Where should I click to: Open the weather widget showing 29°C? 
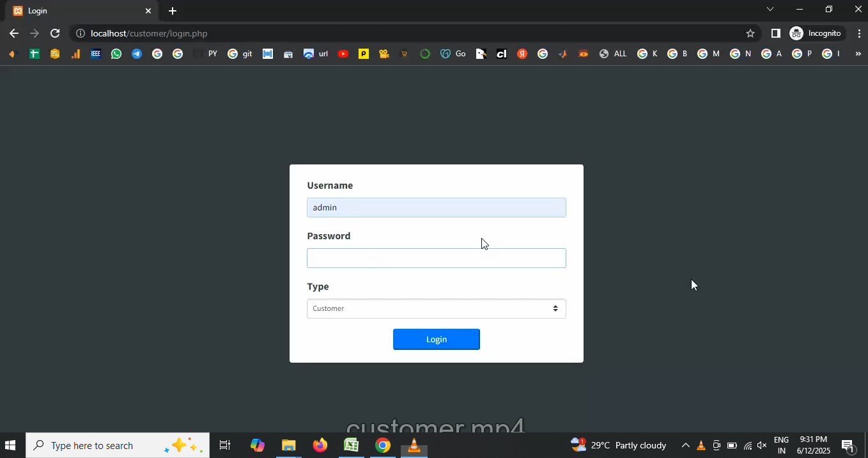tap(619, 445)
